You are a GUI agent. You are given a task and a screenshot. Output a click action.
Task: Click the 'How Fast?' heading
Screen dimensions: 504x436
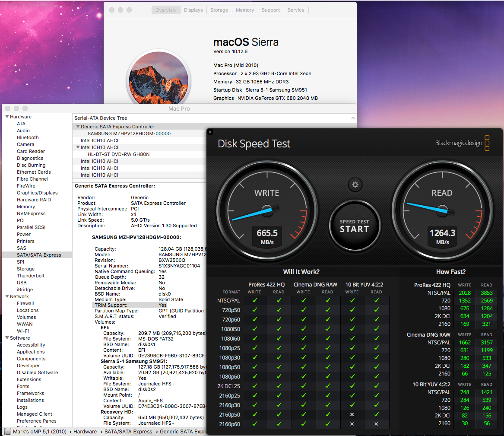click(x=450, y=272)
